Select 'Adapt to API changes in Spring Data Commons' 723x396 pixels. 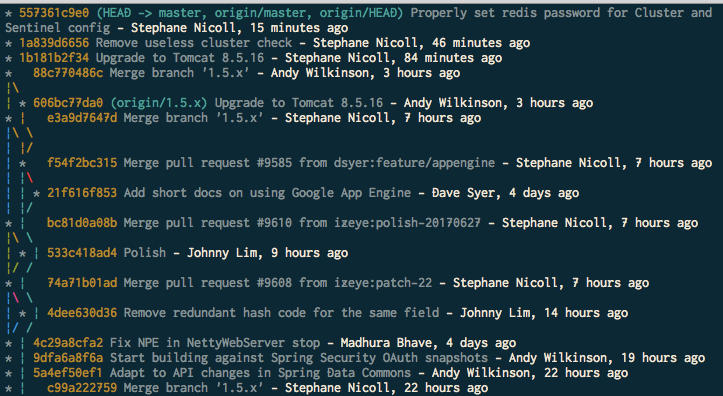tap(260, 373)
